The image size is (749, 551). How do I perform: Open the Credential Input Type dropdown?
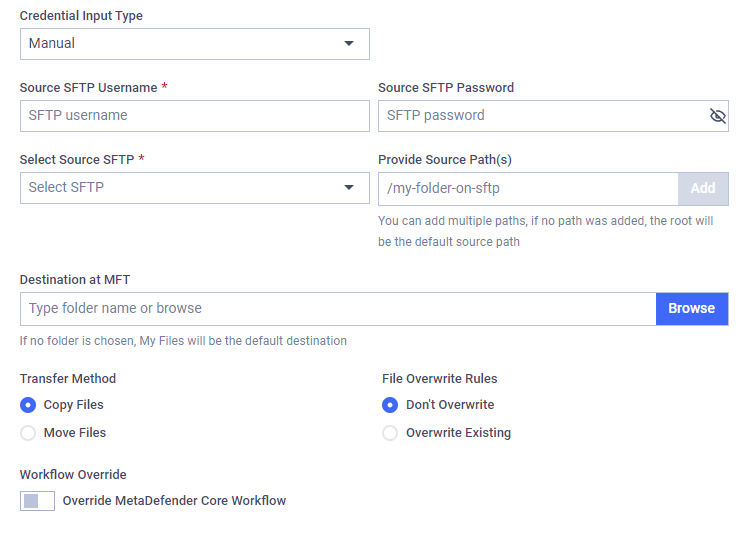tap(194, 44)
